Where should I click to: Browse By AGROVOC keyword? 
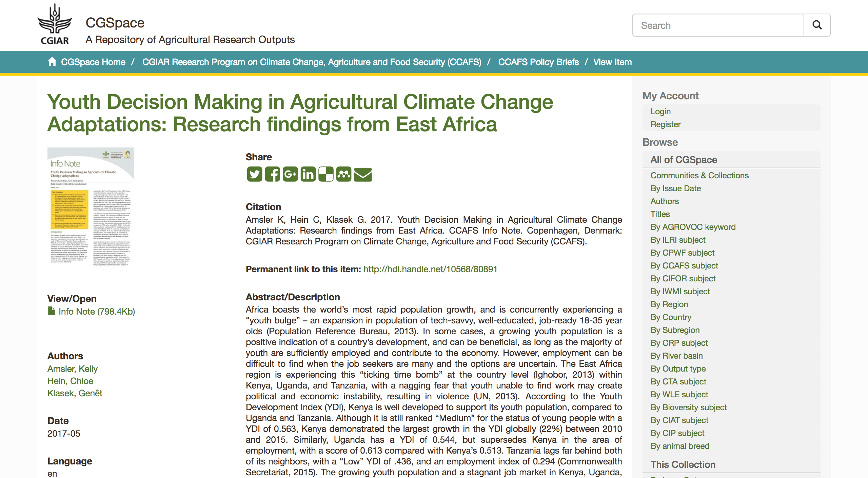tap(693, 227)
